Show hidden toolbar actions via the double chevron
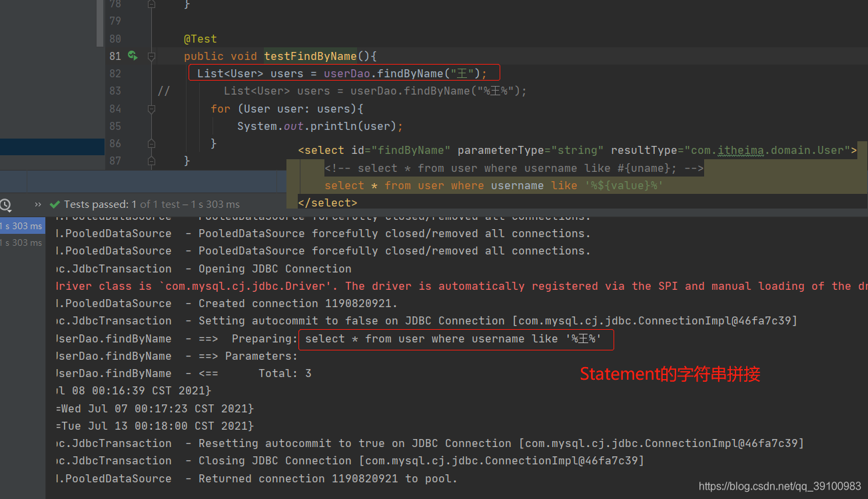This screenshot has height=499, width=868. click(38, 205)
